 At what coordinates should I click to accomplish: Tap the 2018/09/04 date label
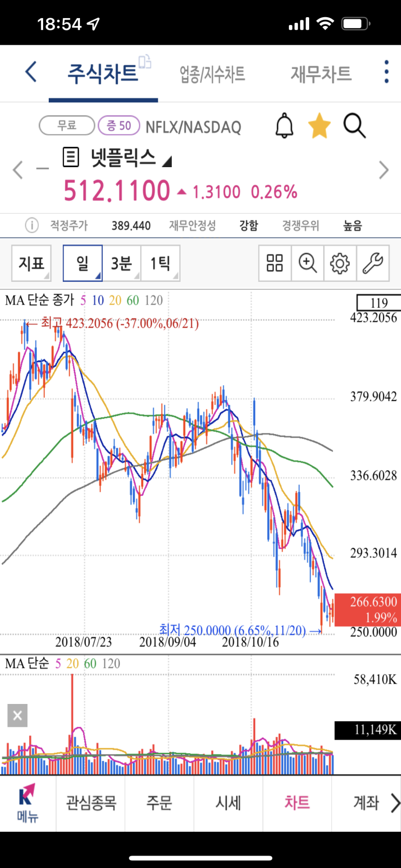coord(168,642)
